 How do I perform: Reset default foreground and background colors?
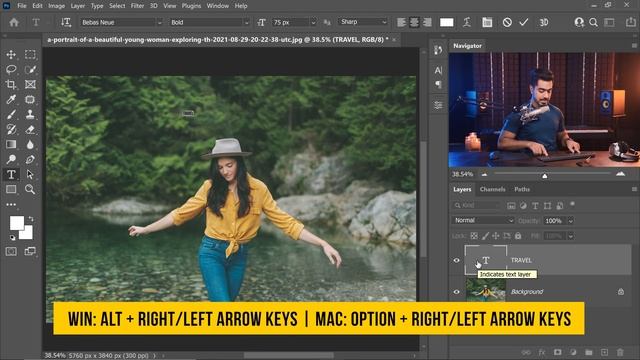click(12, 238)
